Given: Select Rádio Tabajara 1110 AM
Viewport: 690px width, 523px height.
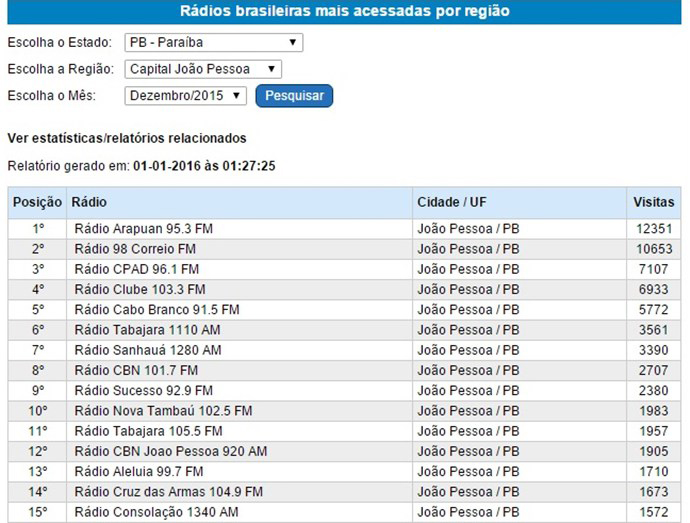Looking at the screenshot, I should tap(147, 330).
